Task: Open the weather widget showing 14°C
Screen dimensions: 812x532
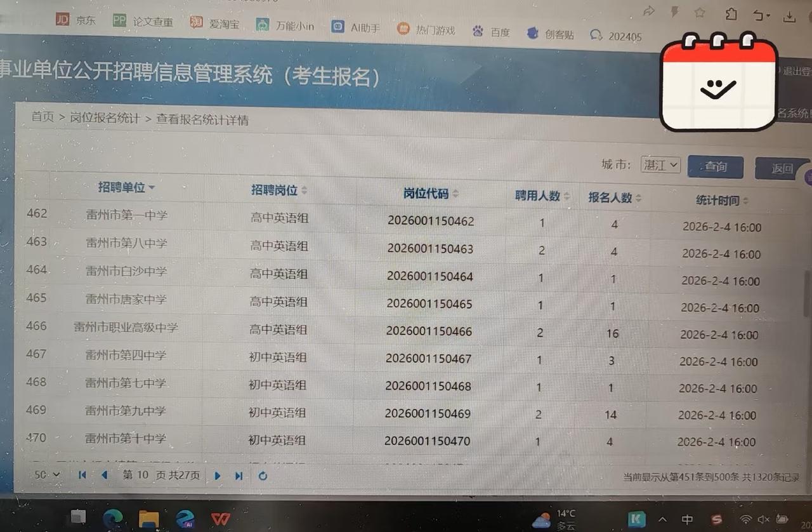Action: pos(554,519)
